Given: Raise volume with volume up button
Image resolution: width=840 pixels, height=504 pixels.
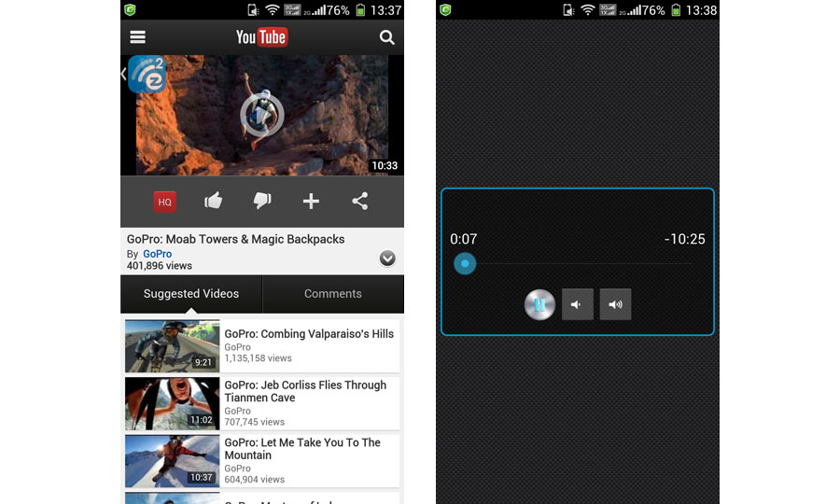Looking at the screenshot, I should pyautogui.click(x=616, y=304).
